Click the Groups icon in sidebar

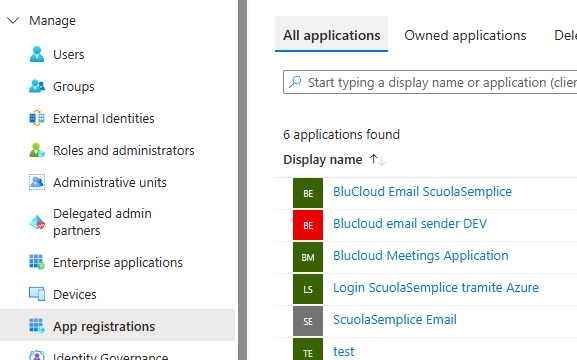tap(37, 87)
